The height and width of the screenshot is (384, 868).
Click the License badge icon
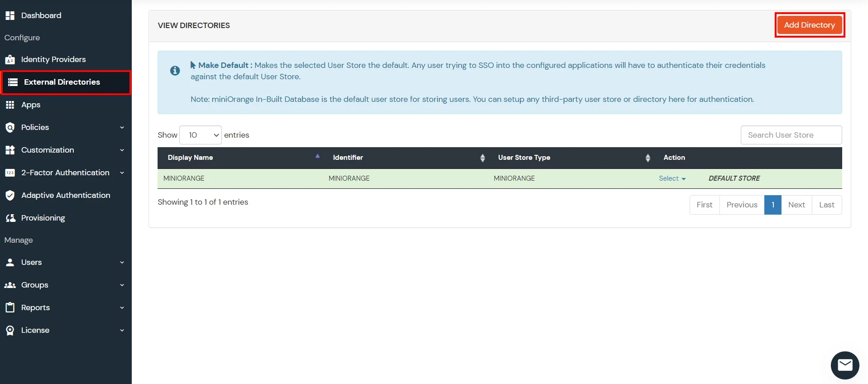pos(10,330)
